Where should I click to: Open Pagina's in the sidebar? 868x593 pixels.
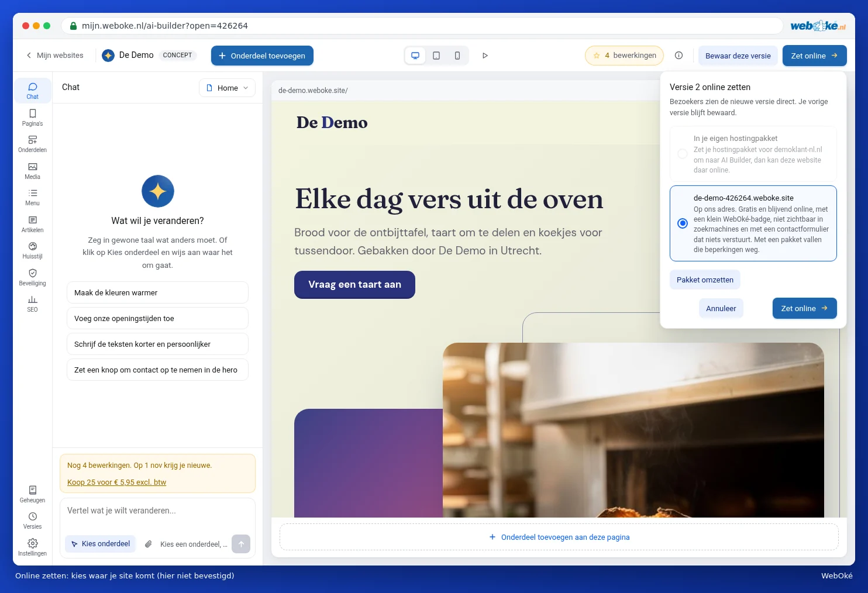coord(32,118)
